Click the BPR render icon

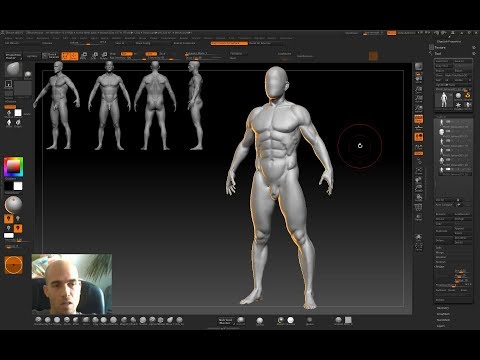419,66
